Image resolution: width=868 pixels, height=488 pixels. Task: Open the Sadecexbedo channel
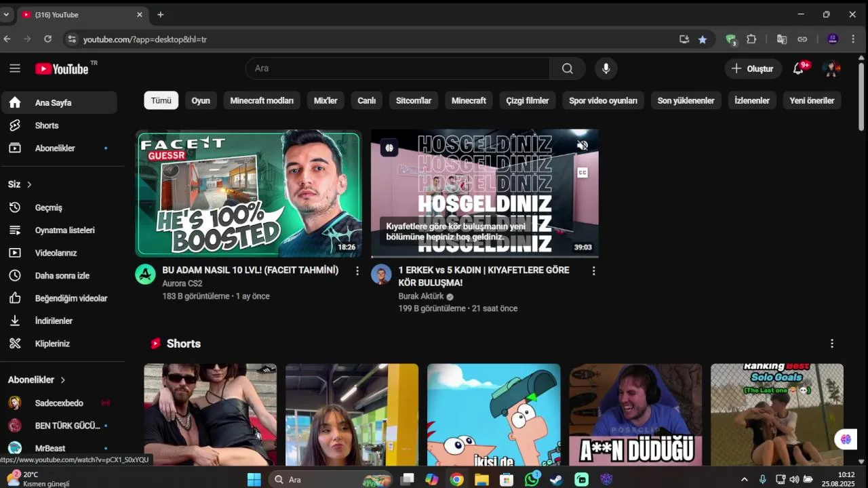coord(58,403)
